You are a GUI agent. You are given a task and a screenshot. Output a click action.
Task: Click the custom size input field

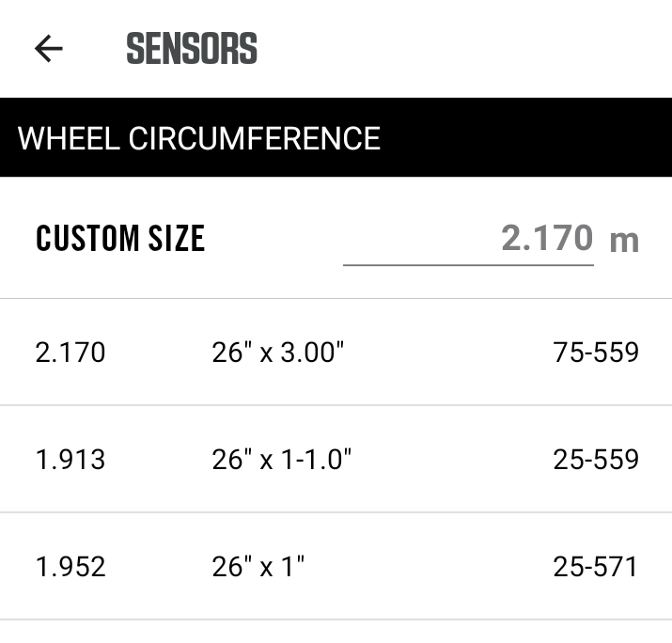pyautogui.click(x=468, y=239)
